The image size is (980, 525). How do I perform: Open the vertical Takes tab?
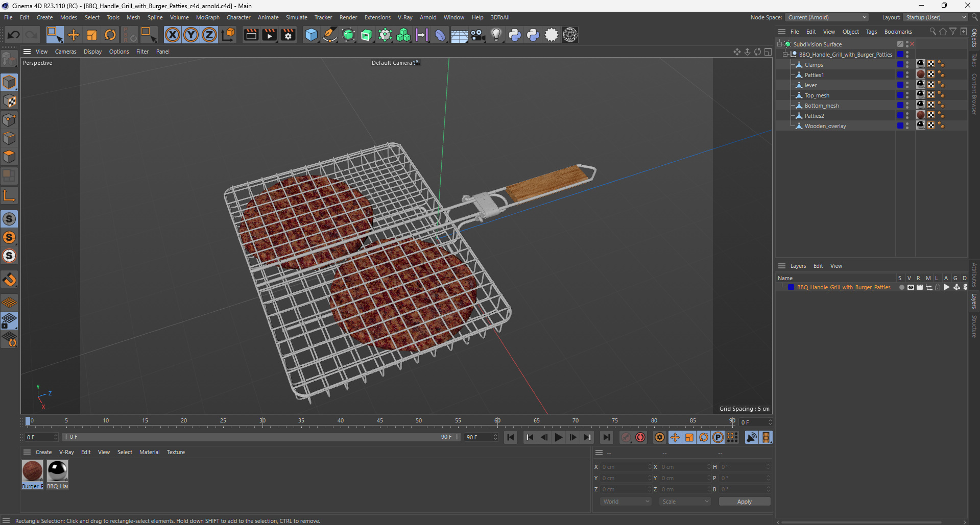[974, 60]
